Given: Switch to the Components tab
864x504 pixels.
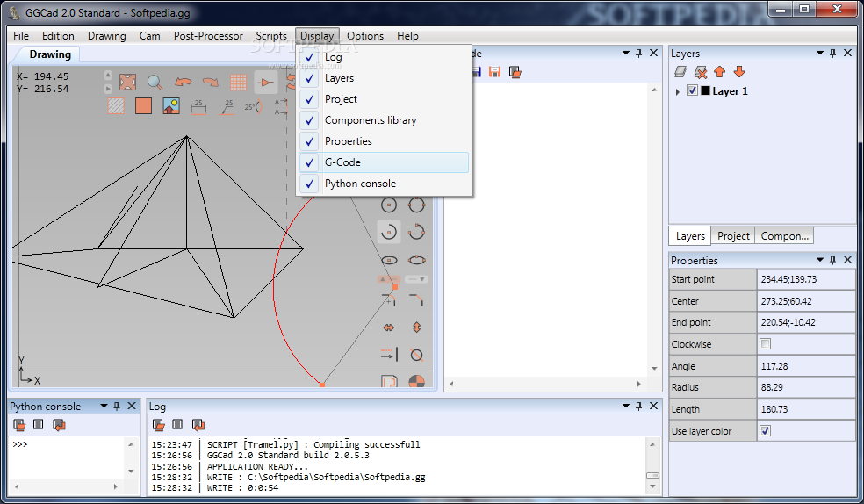Looking at the screenshot, I should click(x=784, y=235).
